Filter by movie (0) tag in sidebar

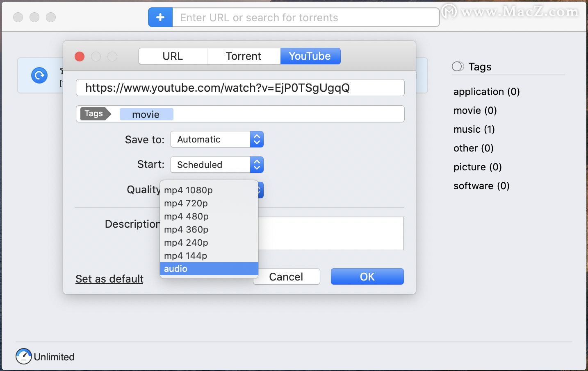tap(475, 111)
